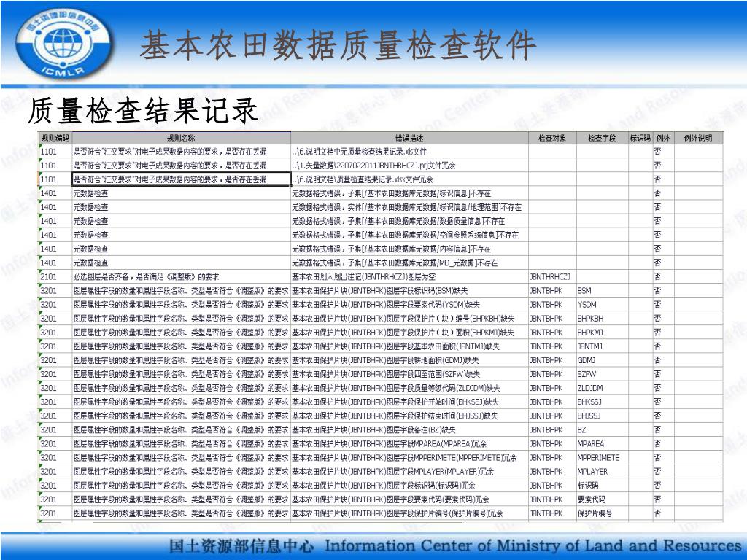Select metadata error mentioning MD_元数据
The image size is (747, 560).
[x=409, y=262]
